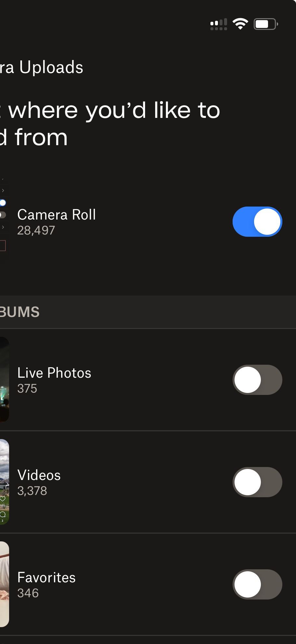Click the Videos album name

point(39,475)
